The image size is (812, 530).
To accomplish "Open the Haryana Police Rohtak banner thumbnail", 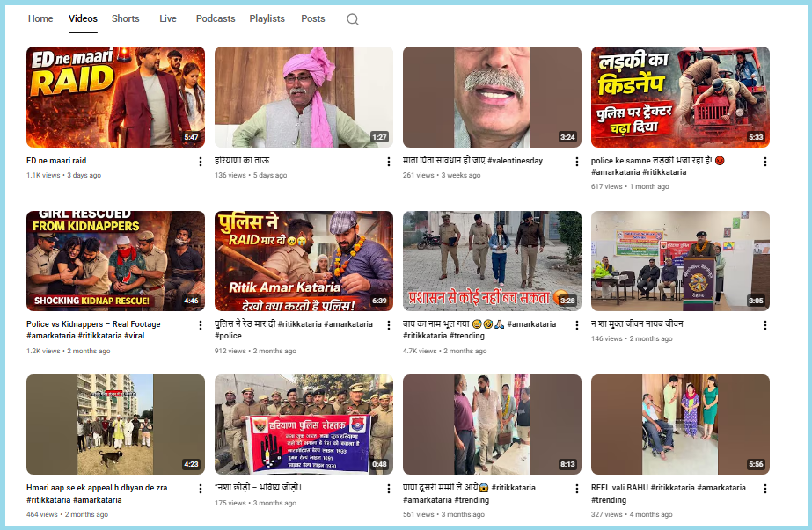I will (304, 425).
